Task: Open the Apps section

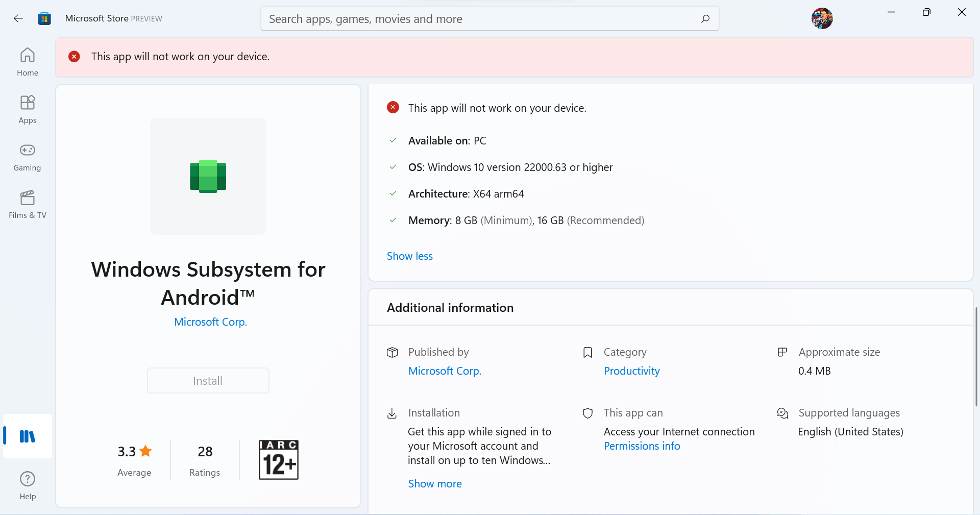Action: tap(28, 109)
